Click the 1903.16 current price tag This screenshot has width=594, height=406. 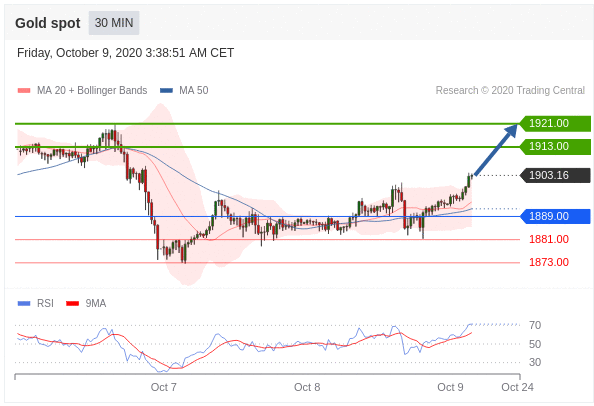click(x=555, y=175)
